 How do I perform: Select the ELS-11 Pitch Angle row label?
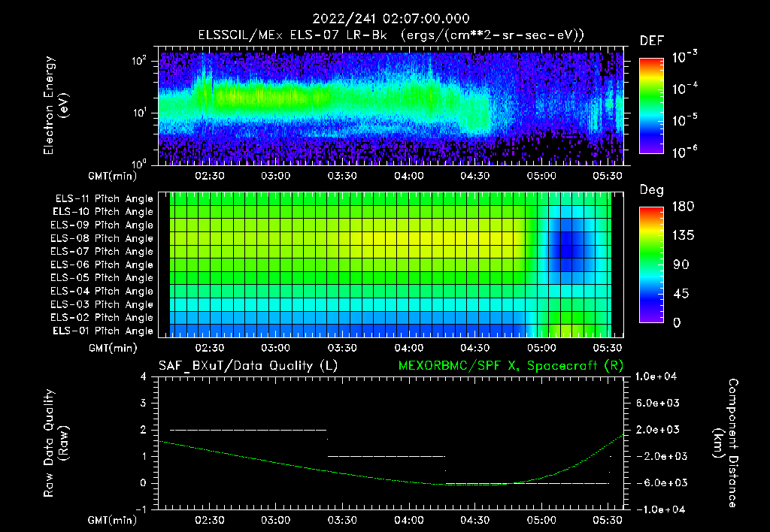click(x=104, y=199)
